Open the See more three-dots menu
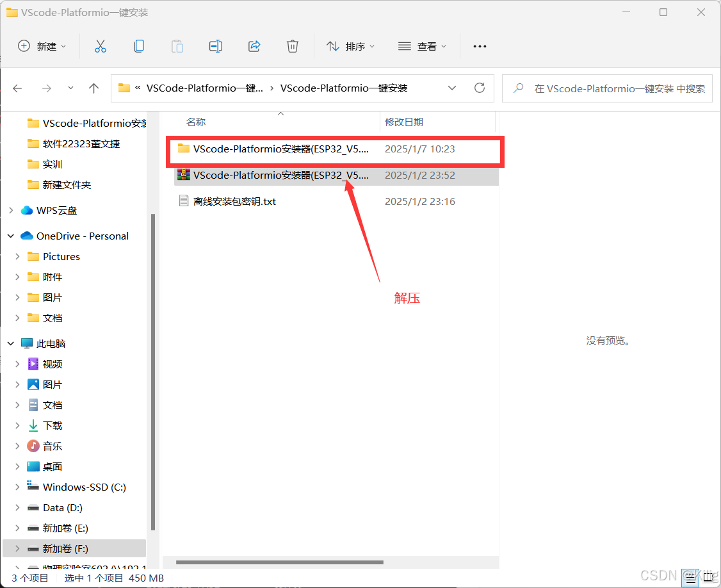Viewport: 721px width, 588px height. tap(480, 47)
